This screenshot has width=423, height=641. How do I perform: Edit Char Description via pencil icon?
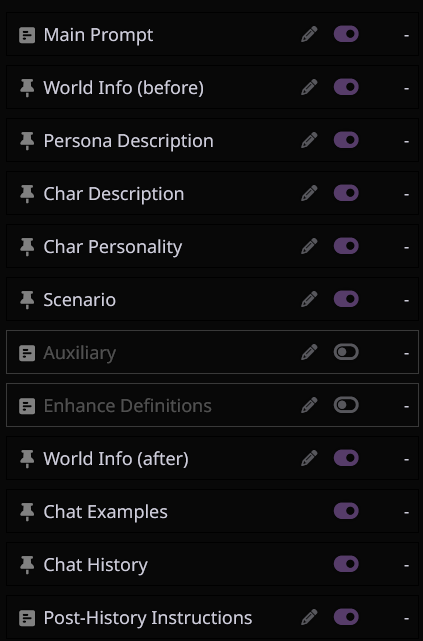pyautogui.click(x=309, y=193)
